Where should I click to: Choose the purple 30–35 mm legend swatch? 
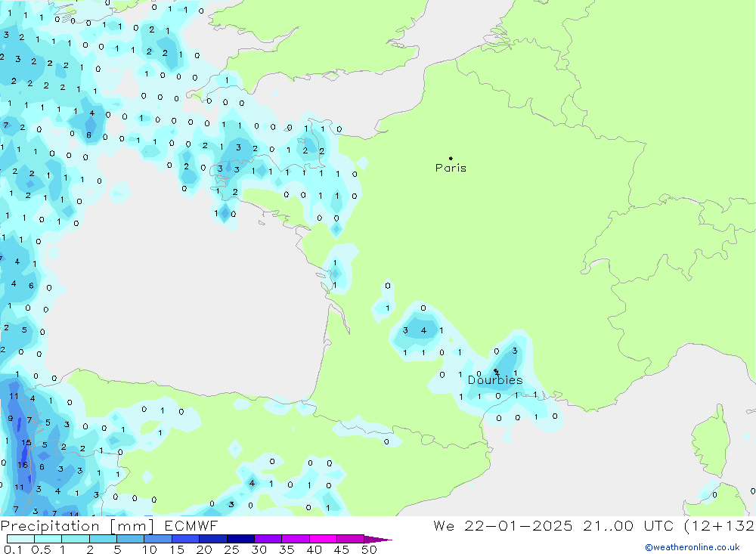[x=268, y=539]
